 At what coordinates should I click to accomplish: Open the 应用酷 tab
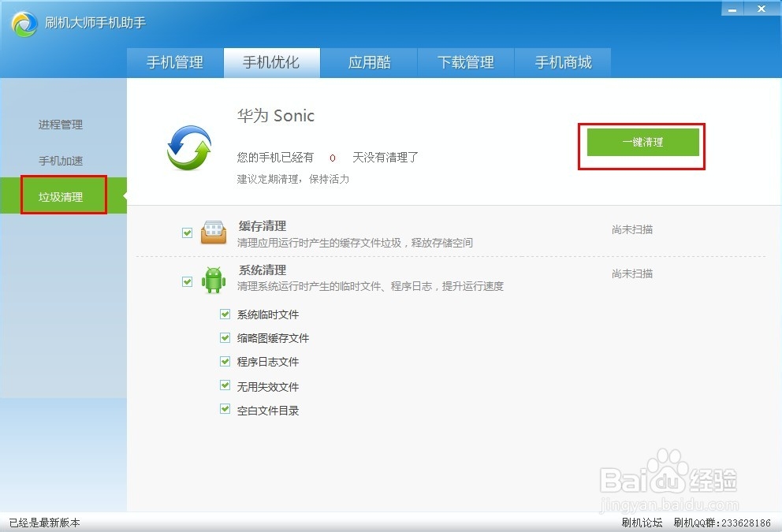click(369, 63)
